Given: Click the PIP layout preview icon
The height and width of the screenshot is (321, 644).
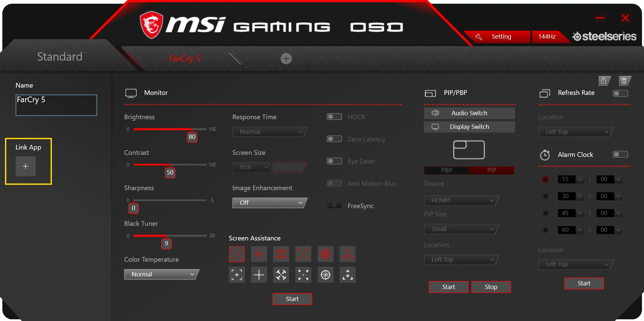Looking at the screenshot, I should (x=469, y=150).
